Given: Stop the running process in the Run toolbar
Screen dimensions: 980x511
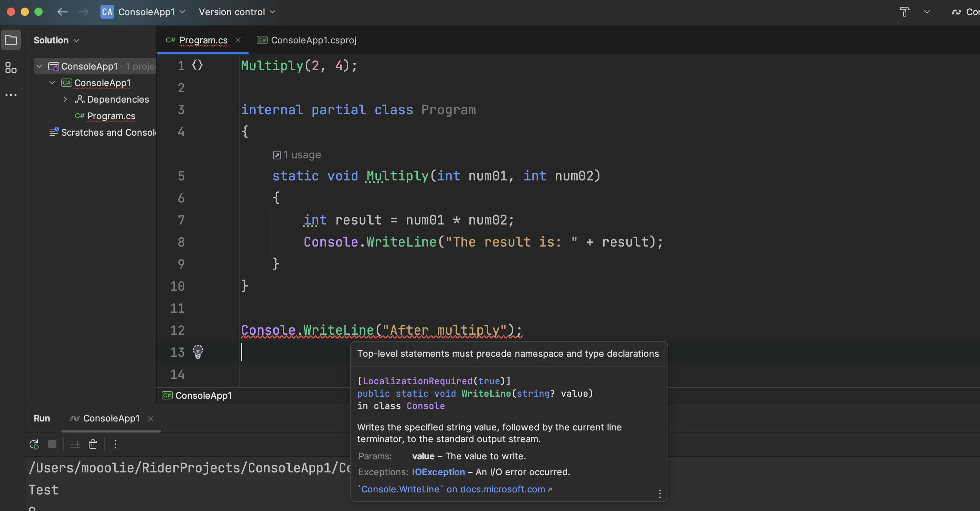Looking at the screenshot, I should point(52,444).
